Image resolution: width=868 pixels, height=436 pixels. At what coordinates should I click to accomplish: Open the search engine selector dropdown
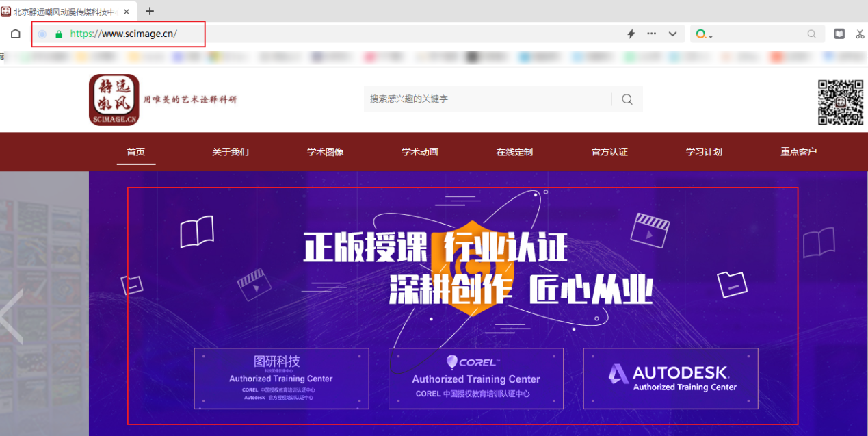704,34
